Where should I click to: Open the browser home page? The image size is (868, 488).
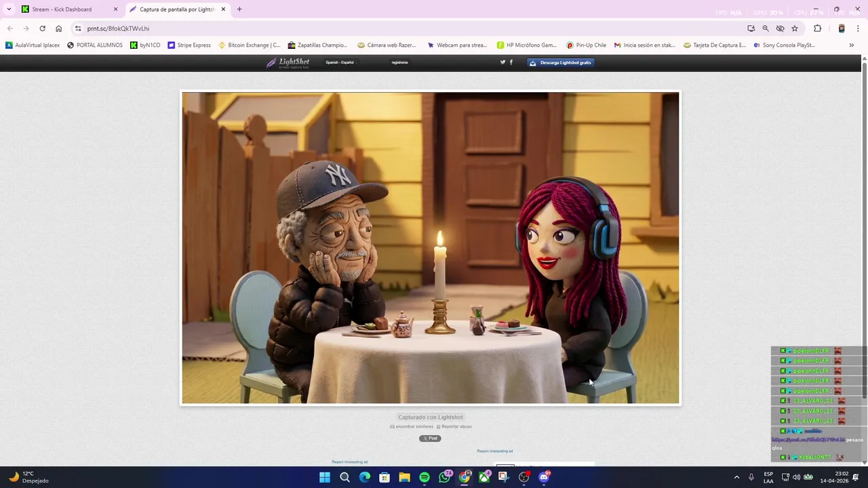[58, 28]
